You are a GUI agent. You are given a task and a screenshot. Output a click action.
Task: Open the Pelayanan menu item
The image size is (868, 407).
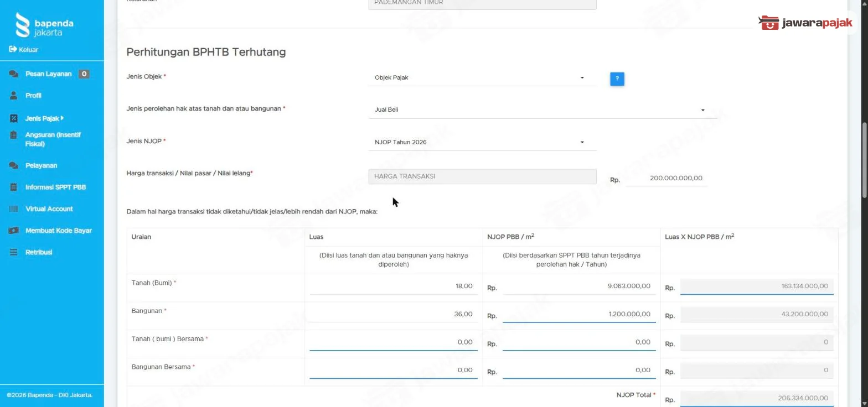41,165
